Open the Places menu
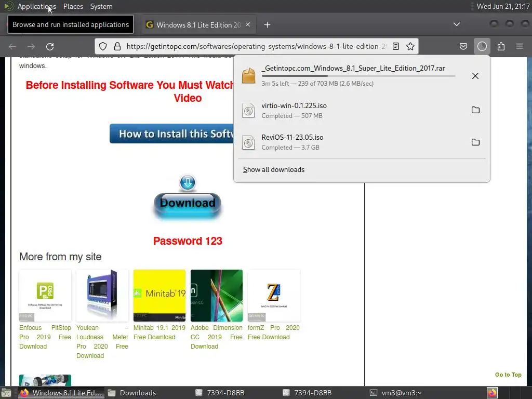The width and height of the screenshot is (532, 399). (73, 6)
